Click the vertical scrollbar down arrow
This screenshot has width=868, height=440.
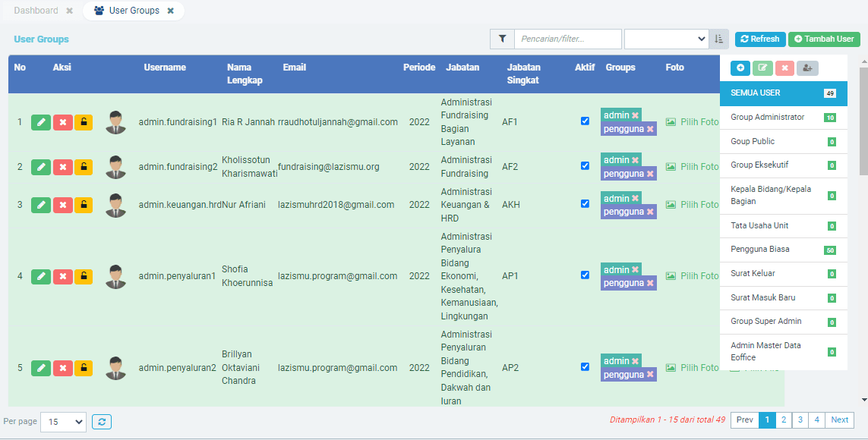coord(863,399)
